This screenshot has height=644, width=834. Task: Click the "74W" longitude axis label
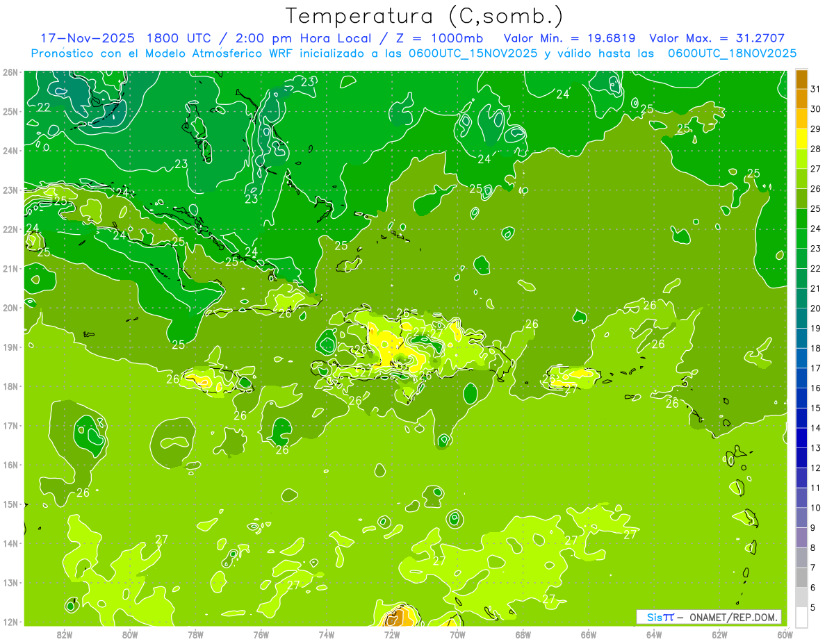pyautogui.click(x=326, y=634)
